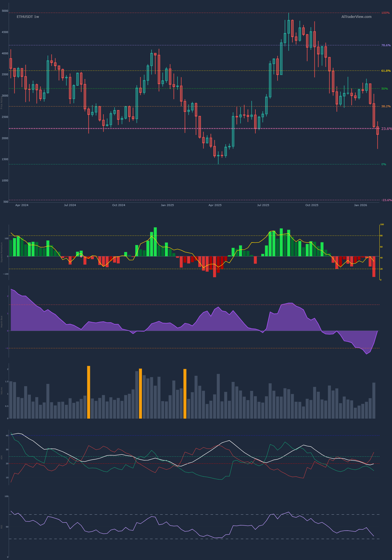
Task: Click the first orange volume spike bar
Action: coord(88,392)
